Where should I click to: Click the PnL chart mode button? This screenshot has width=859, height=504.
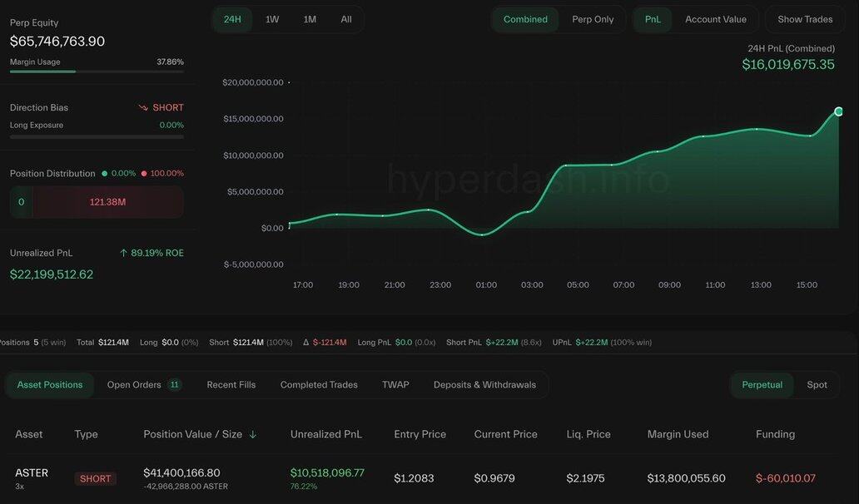pyautogui.click(x=653, y=19)
